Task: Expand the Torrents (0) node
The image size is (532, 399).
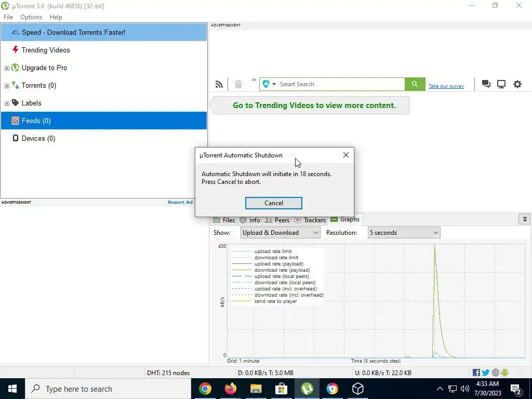Action: coord(7,86)
